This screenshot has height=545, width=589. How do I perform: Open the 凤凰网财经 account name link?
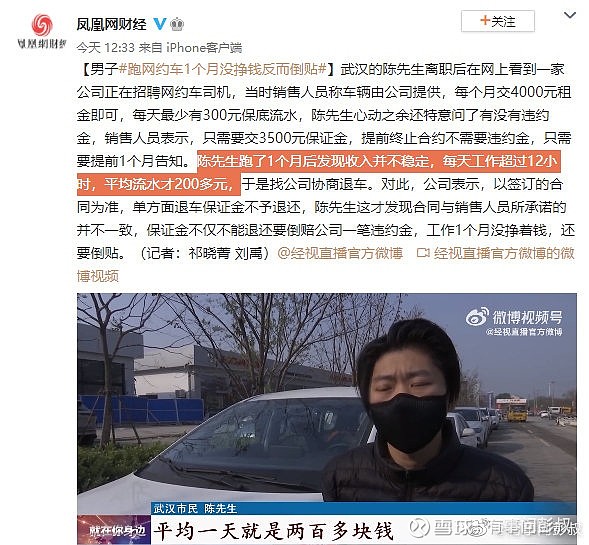pyautogui.click(x=112, y=24)
